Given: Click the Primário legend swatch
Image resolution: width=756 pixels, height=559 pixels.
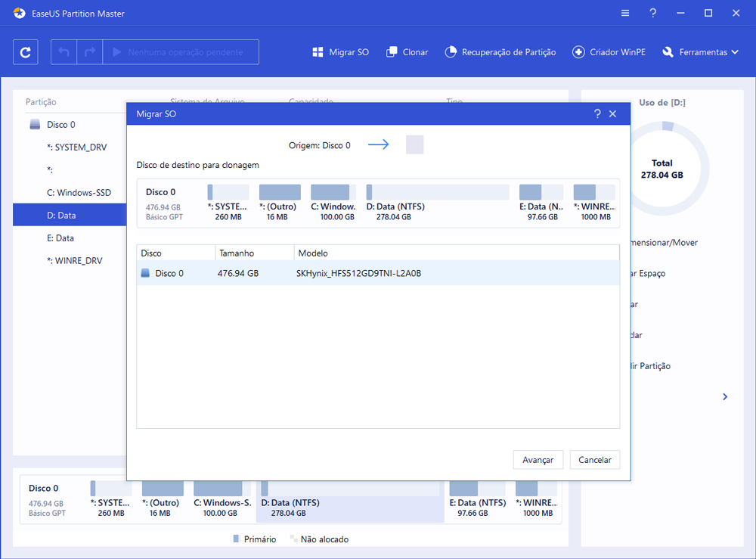Looking at the screenshot, I should (x=236, y=539).
